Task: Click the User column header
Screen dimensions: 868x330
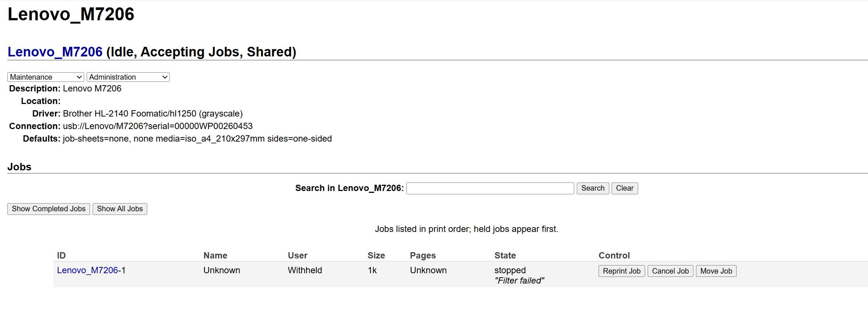Action: coord(298,256)
